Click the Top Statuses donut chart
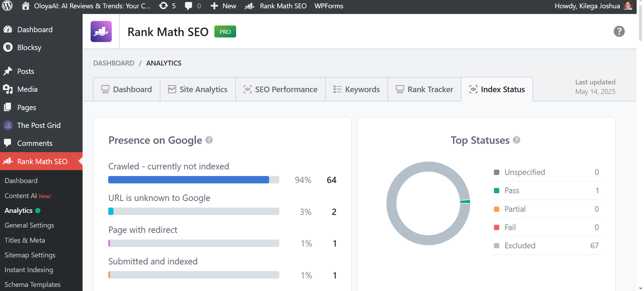This screenshot has width=644, height=291. pos(428,203)
